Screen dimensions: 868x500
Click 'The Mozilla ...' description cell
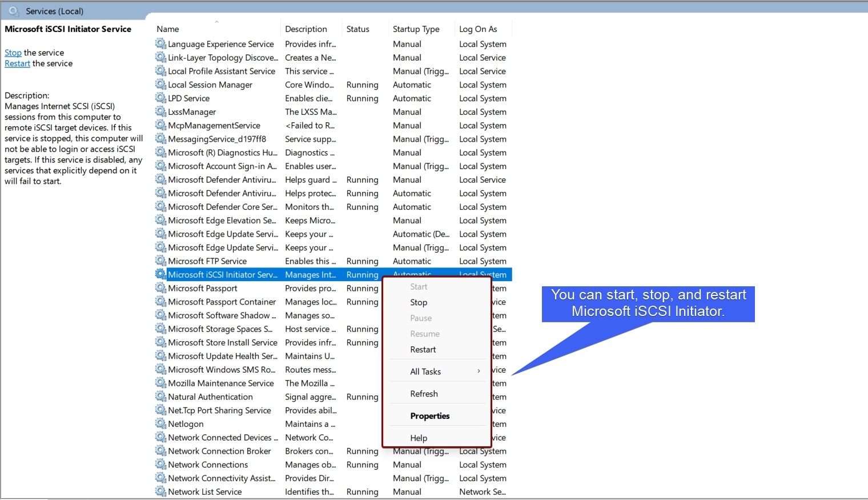click(x=310, y=383)
